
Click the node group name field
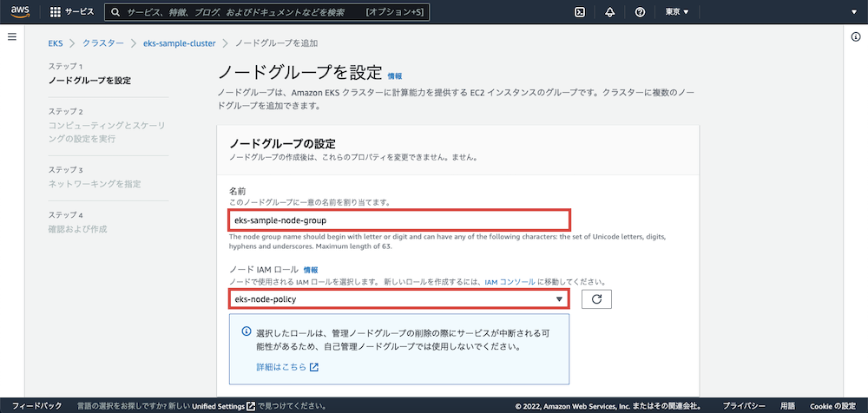398,220
